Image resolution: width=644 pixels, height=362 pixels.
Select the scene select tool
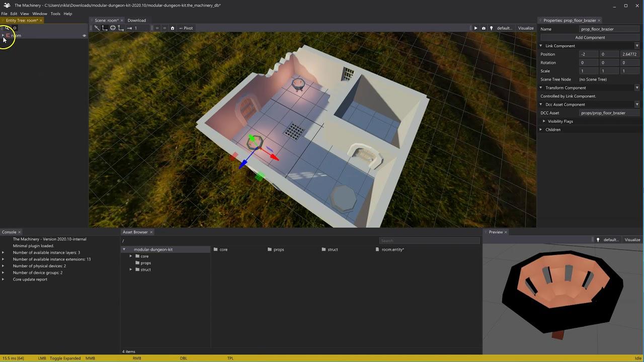[x=97, y=28]
